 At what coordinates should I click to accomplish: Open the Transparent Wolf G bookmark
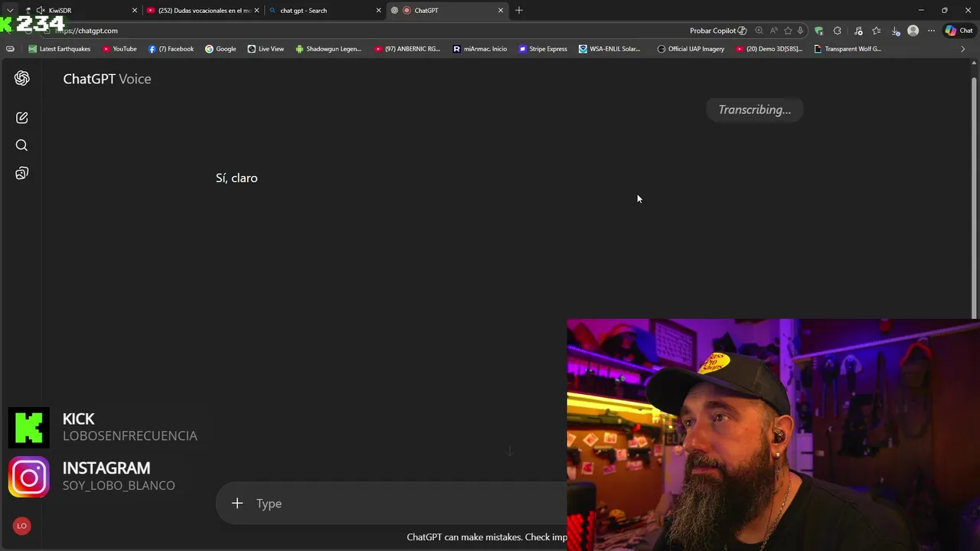point(848,49)
